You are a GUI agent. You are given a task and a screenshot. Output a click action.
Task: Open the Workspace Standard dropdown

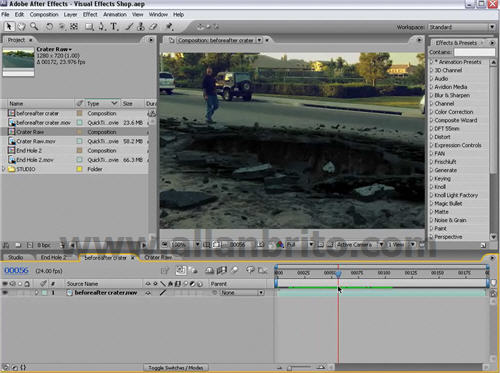462,27
